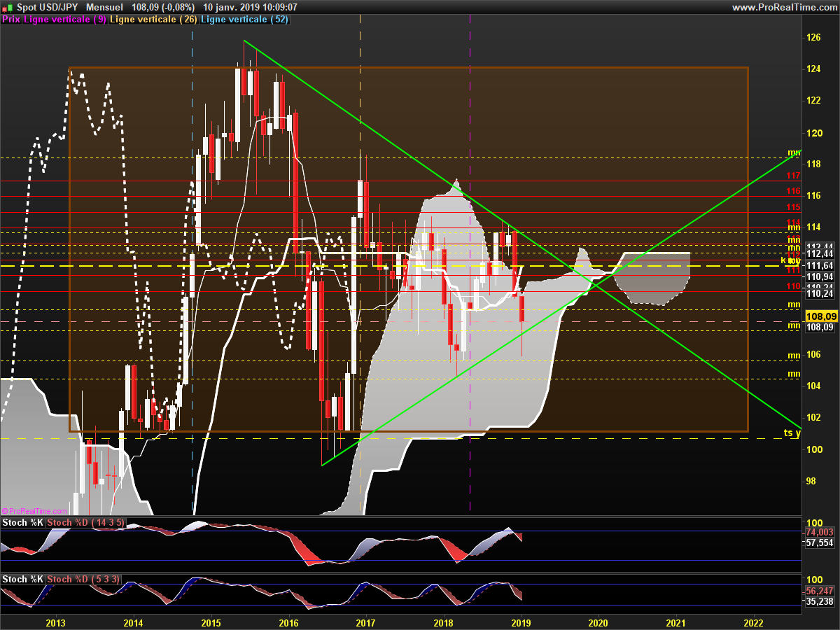Image resolution: width=840 pixels, height=630 pixels.
Task: Click the 120 price scale label
Action: click(x=814, y=132)
